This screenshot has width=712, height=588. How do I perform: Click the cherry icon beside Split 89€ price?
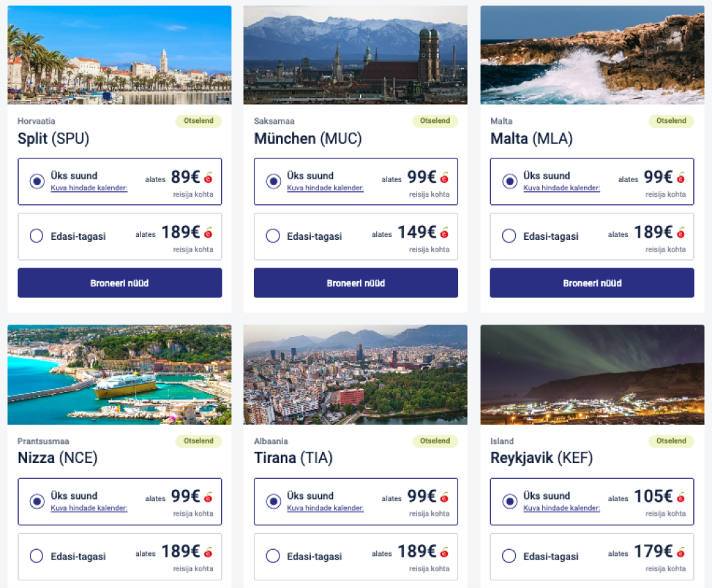point(208,178)
